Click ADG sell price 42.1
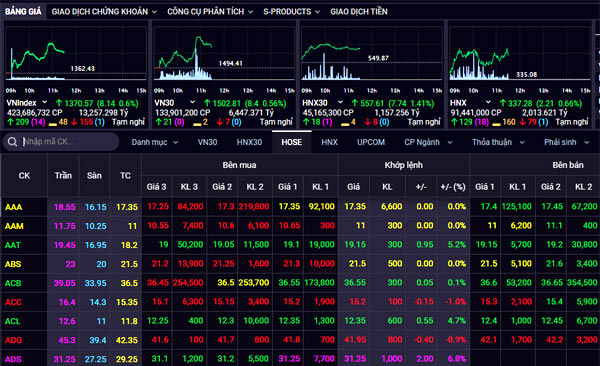Screen dimensions: 600x366 click(x=489, y=340)
